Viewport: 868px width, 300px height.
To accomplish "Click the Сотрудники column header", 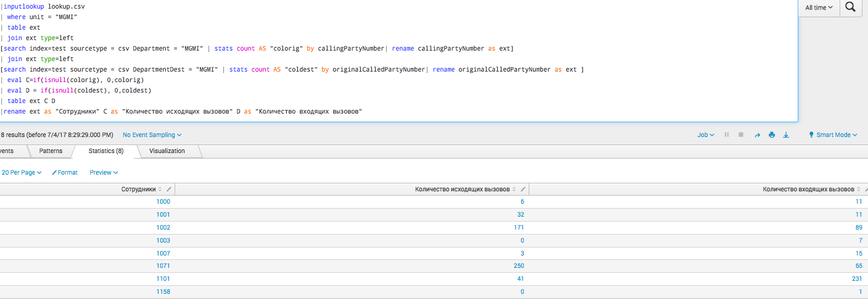I will coord(88,190).
